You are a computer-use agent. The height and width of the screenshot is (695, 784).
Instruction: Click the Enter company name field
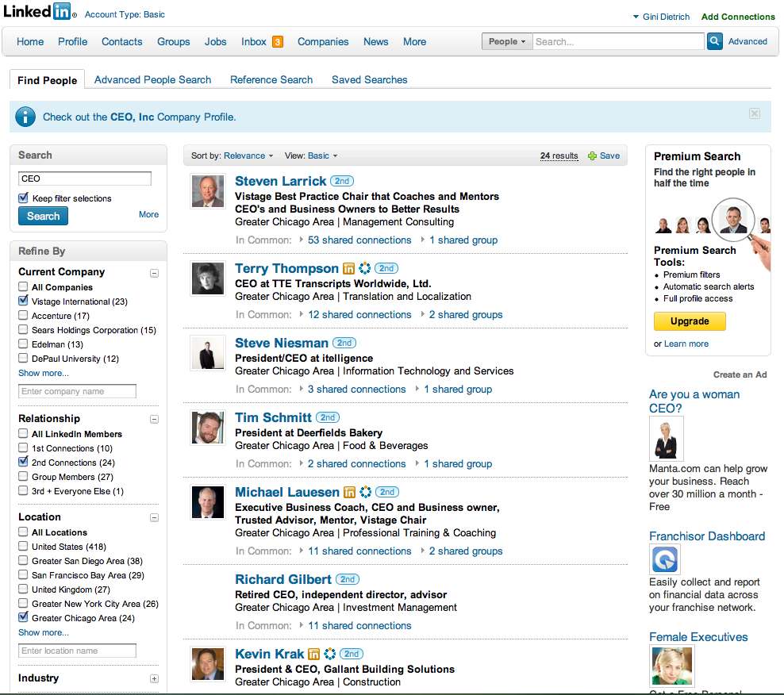[77, 391]
